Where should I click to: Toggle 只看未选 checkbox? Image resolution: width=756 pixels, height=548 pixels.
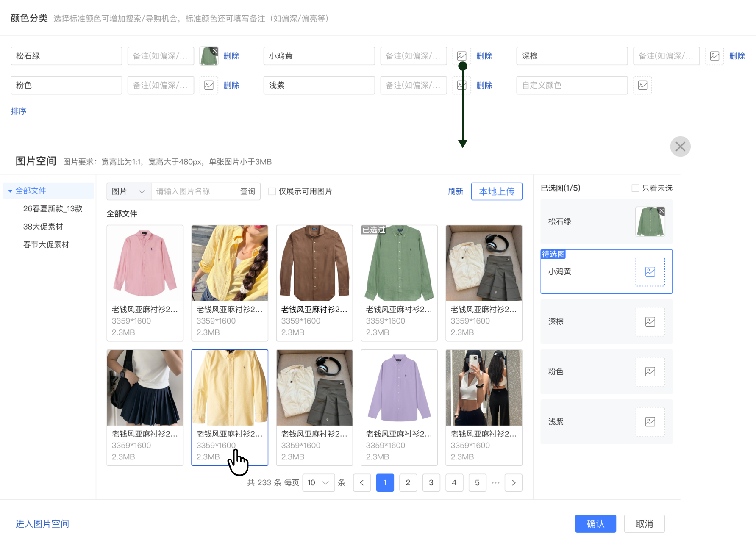tap(635, 188)
